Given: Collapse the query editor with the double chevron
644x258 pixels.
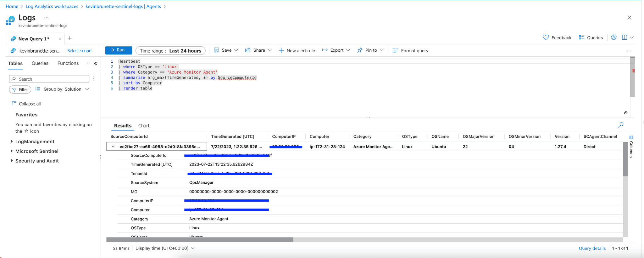Looking at the screenshot, I should (625, 112).
